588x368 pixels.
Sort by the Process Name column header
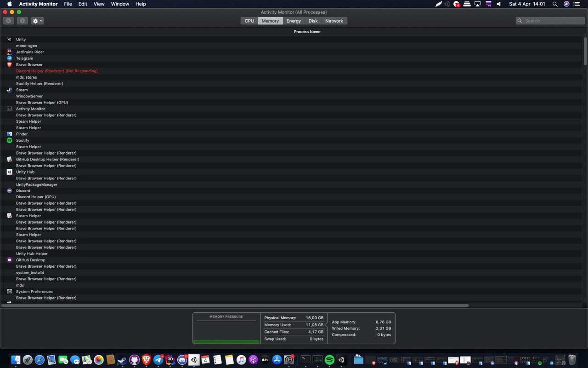click(x=307, y=32)
